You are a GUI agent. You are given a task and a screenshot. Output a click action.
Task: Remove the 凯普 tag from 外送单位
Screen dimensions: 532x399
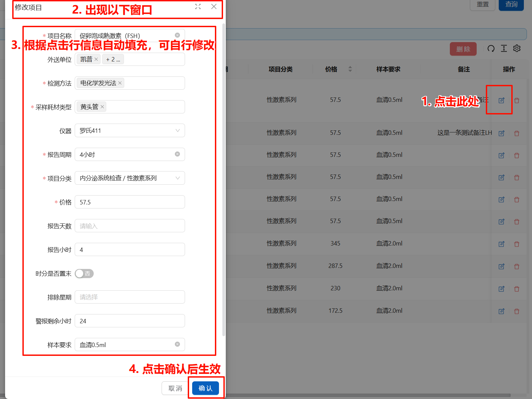click(x=96, y=59)
